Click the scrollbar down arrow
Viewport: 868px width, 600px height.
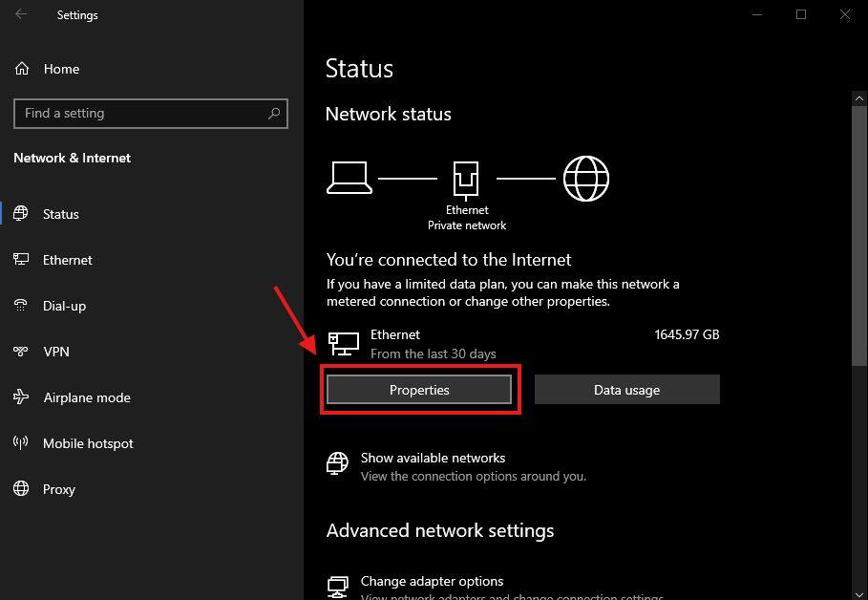[859, 594]
